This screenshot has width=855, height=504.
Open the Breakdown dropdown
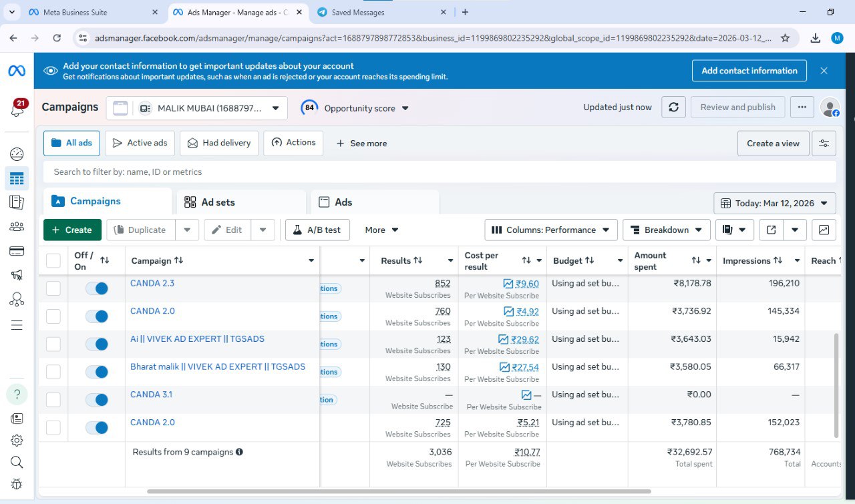click(x=667, y=230)
